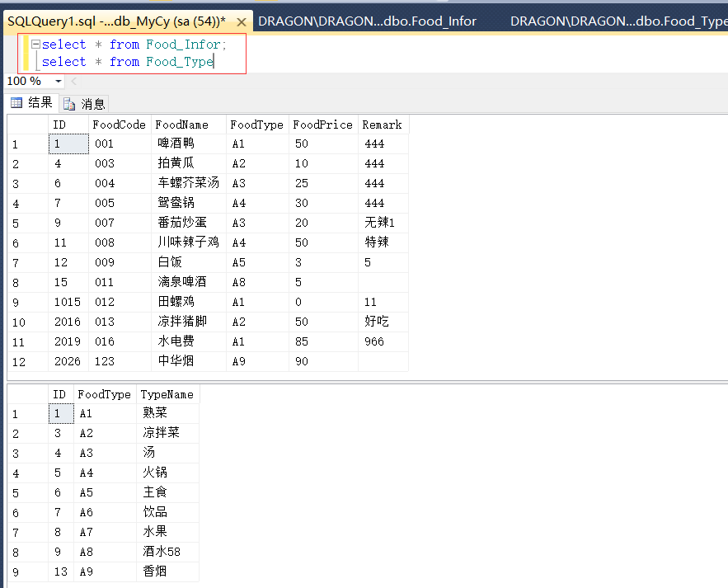Click the Remark column header
Screen dimensions: 728x588
coord(382,125)
